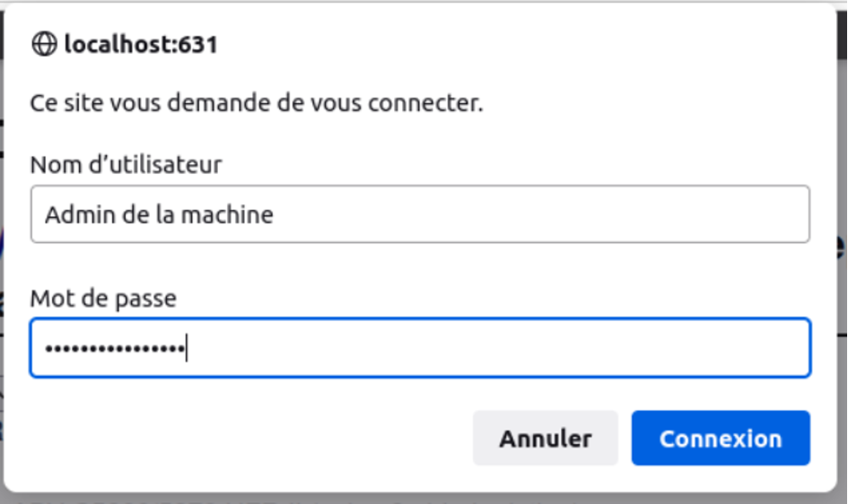Image resolution: width=848 pixels, height=504 pixels.
Task: Focus the Mot de passe field
Action: (x=420, y=348)
